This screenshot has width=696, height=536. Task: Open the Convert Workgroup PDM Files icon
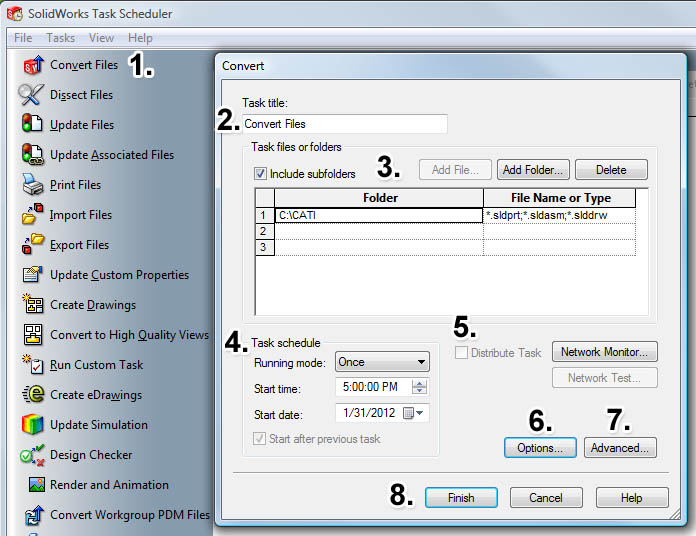[x=34, y=515]
